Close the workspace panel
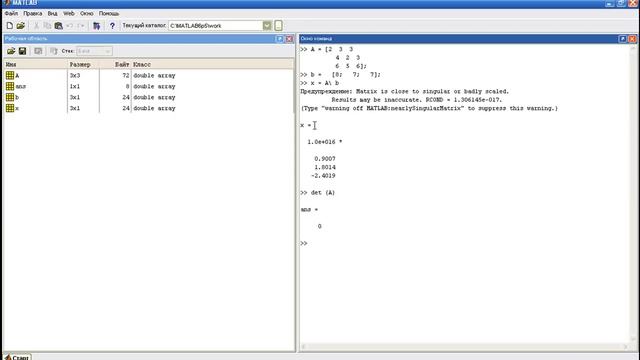The width and height of the screenshot is (640, 360). coord(289,39)
